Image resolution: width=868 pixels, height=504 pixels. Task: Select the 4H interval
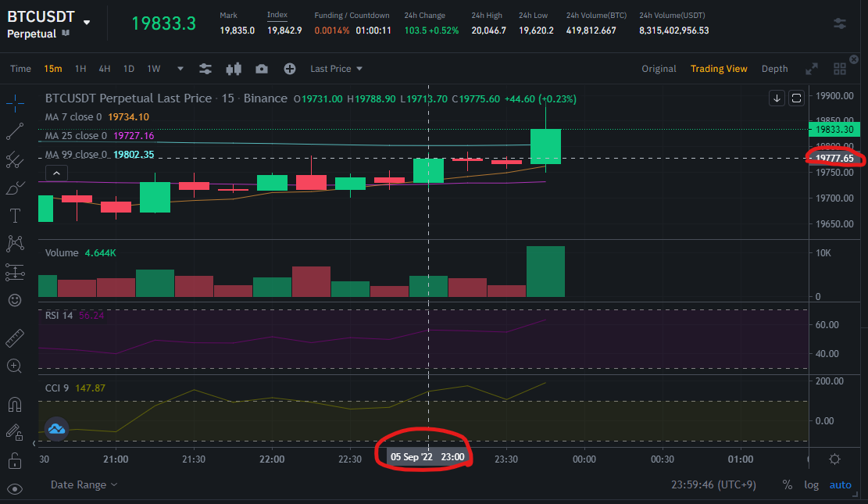tap(104, 69)
